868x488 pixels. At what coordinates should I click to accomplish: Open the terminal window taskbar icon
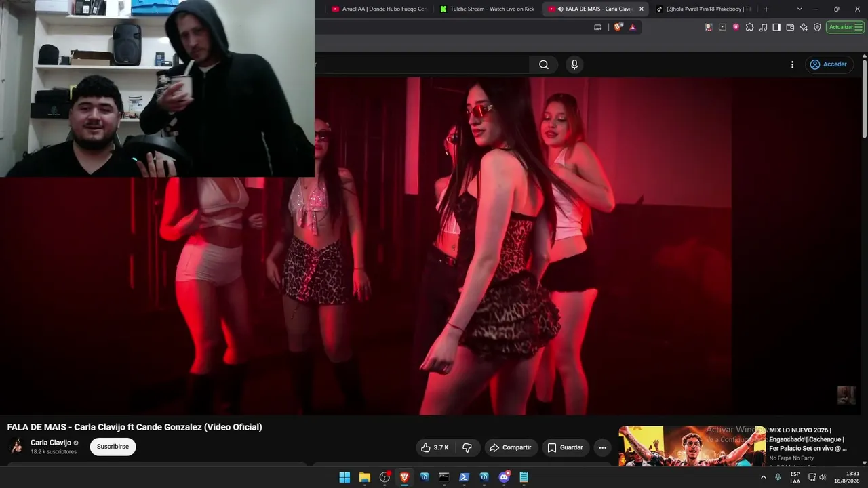point(444,477)
